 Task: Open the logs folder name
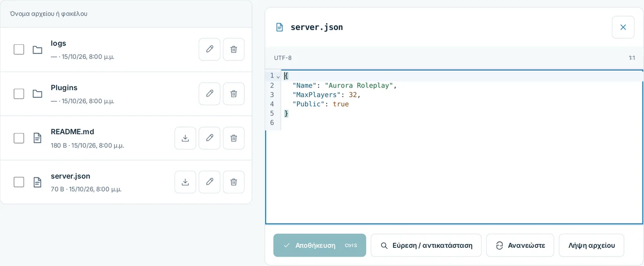coord(58,43)
